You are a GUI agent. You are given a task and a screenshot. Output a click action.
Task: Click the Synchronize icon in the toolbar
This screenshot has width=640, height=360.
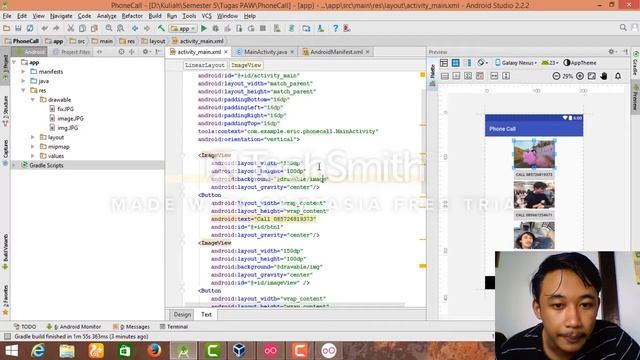(x=30, y=28)
